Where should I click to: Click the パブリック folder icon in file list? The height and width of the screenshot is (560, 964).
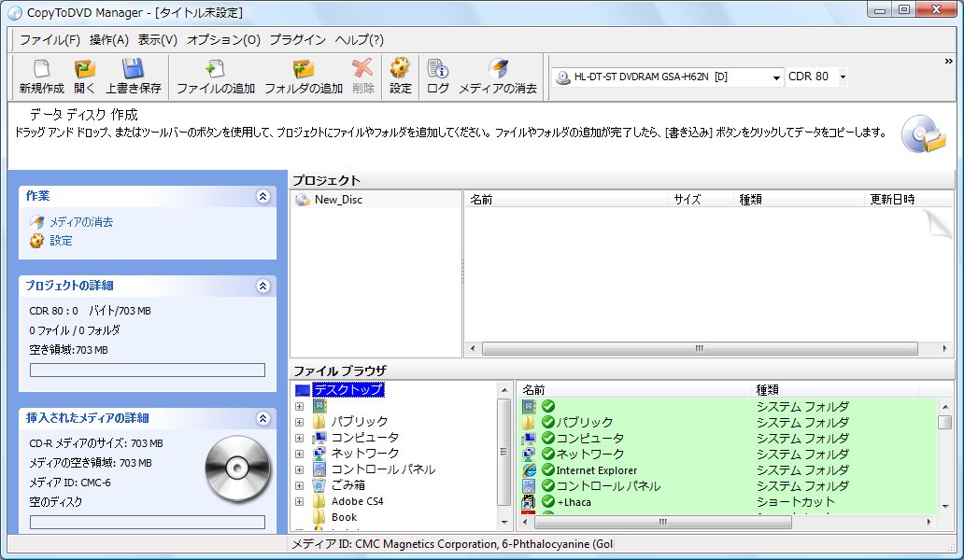[x=529, y=423]
